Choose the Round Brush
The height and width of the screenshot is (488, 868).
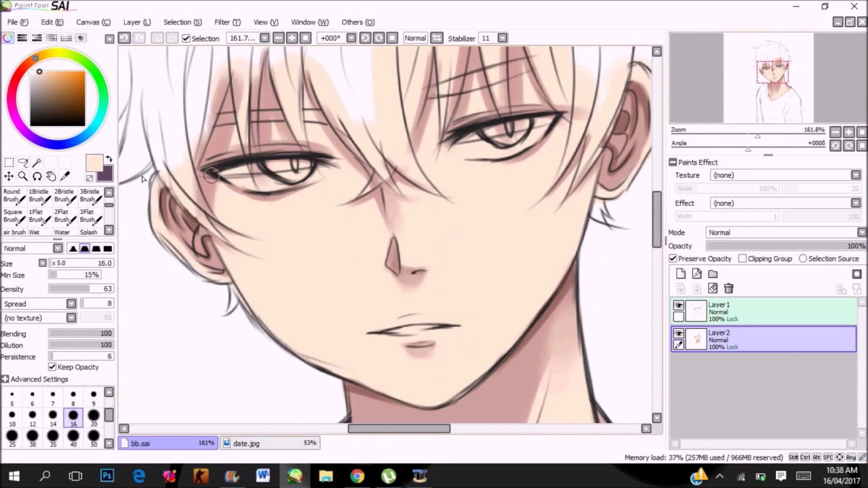[14, 196]
